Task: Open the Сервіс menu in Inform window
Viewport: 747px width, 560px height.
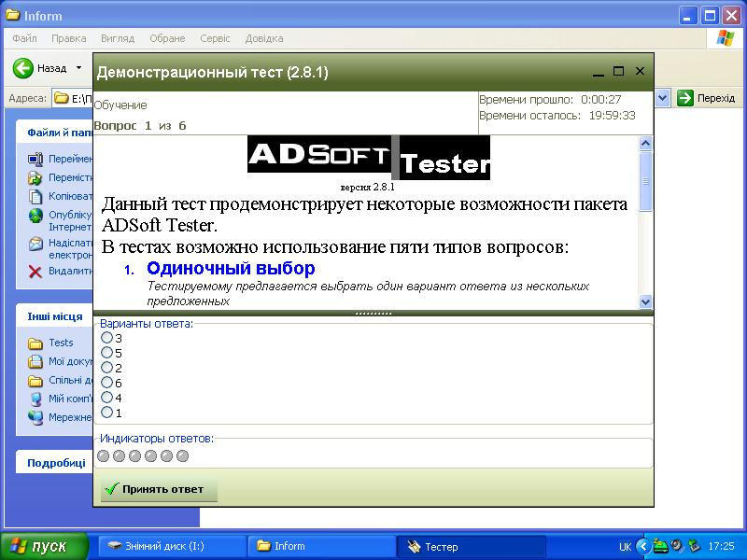Action: [215, 38]
